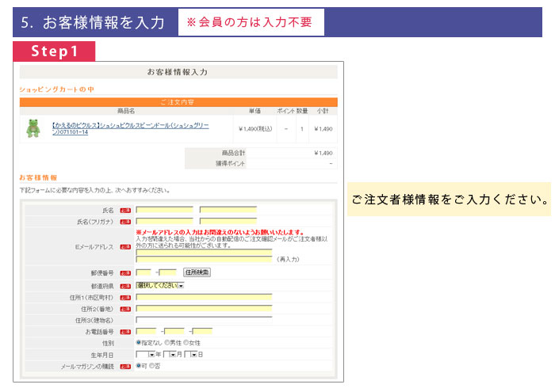The image size is (555, 392).
Task: Expand the birth month dropdown
Action: pos(170,354)
